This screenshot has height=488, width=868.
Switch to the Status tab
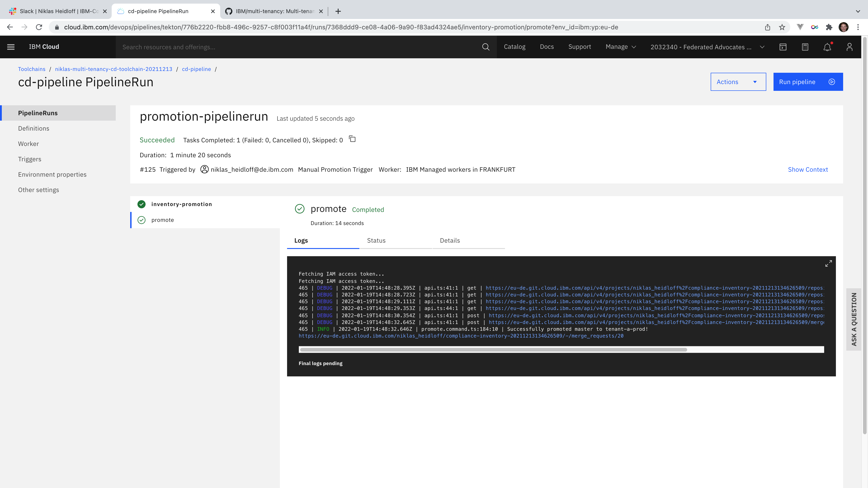[x=376, y=240]
